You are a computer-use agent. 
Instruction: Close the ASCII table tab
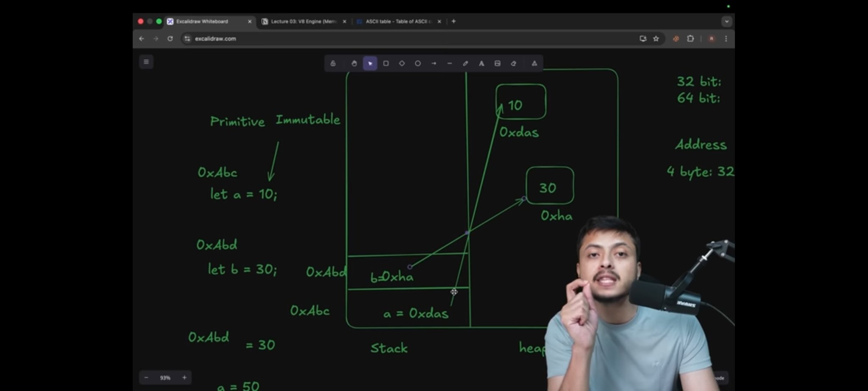[x=439, y=21]
